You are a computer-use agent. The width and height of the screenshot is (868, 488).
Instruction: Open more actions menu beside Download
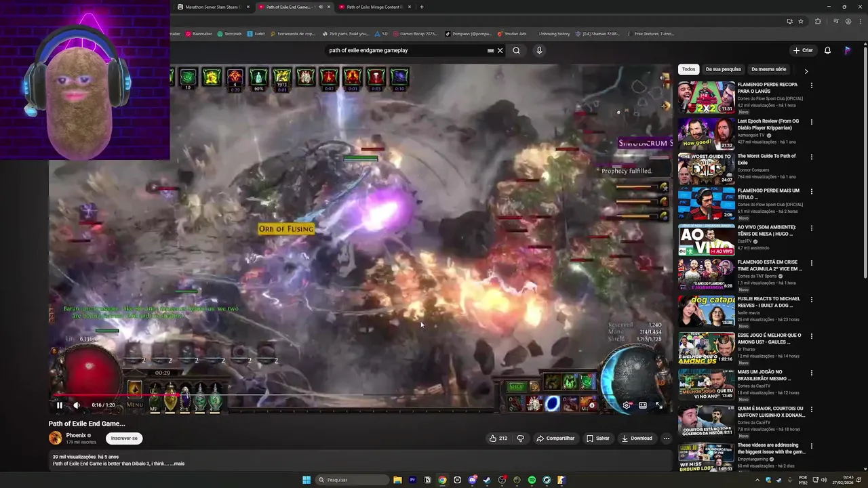tap(666, 439)
